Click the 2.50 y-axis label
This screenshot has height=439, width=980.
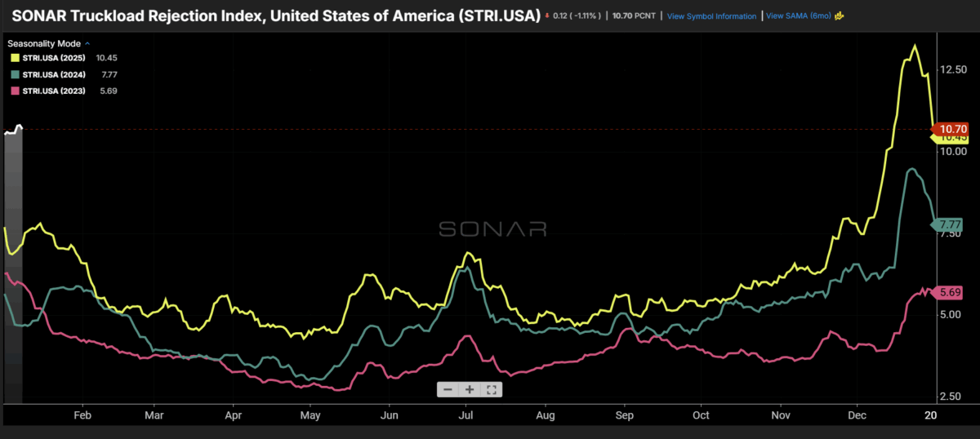pos(952,397)
